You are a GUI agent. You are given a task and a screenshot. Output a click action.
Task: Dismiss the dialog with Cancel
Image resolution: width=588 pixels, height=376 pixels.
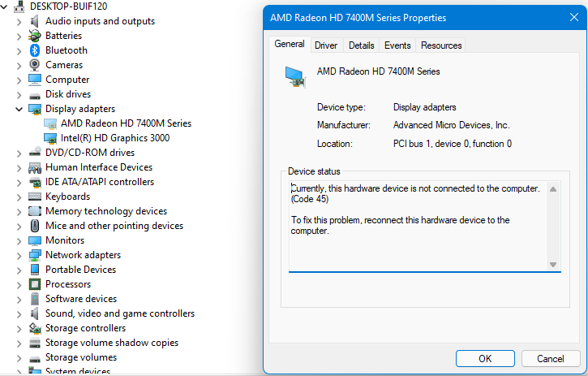[550, 359]
